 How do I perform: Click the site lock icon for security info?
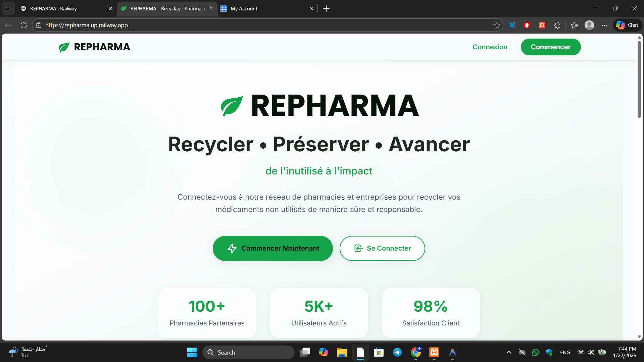[x=39, y=25]
